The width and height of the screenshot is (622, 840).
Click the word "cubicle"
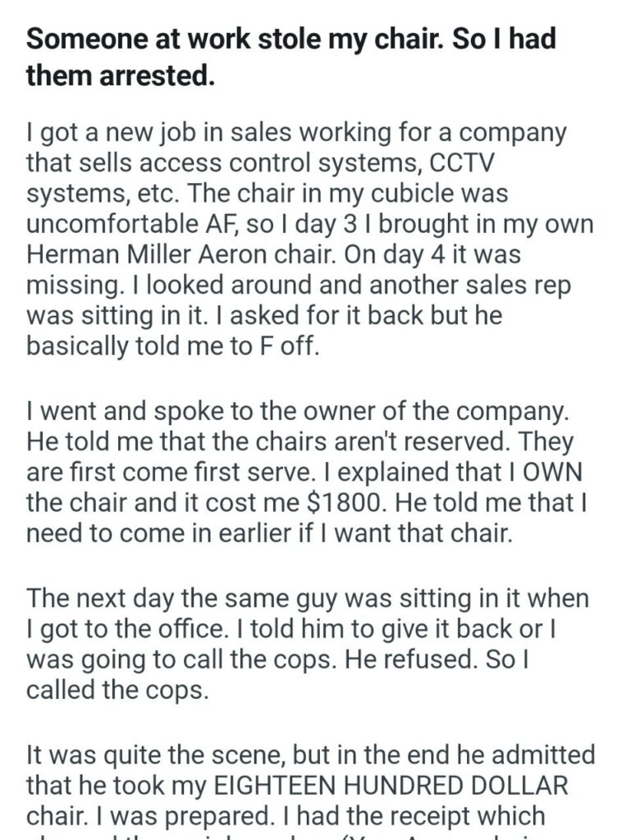click(419, 194)
